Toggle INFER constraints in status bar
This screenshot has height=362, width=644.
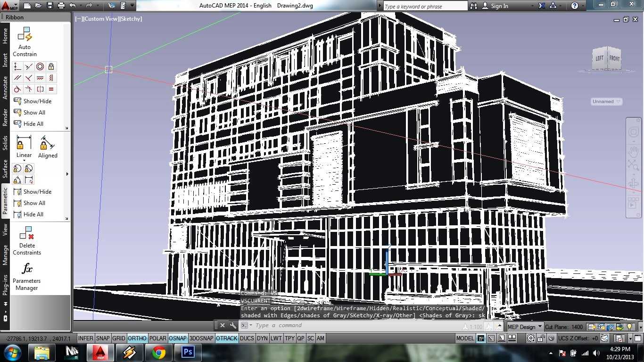(x=85, y=338)
